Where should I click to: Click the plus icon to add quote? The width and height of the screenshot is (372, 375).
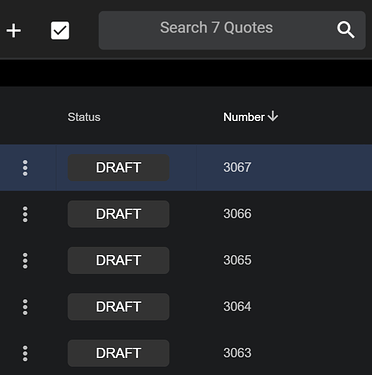click(x=14, y=31)
